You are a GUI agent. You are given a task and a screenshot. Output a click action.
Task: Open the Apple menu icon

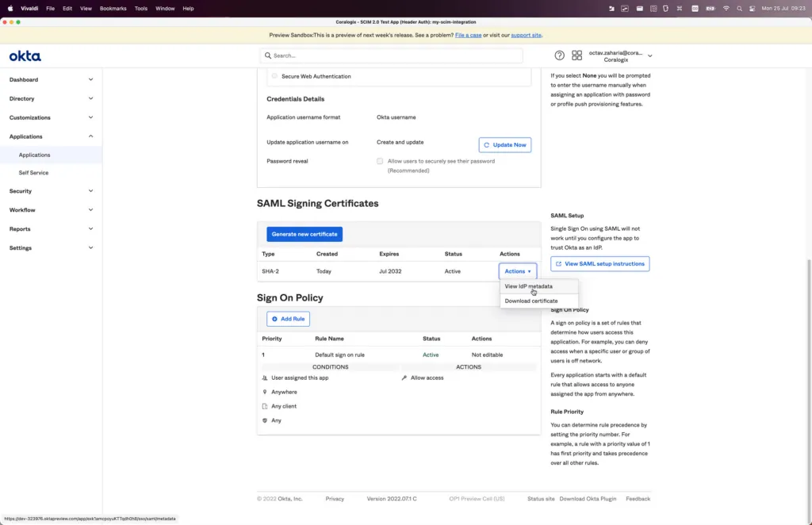pos(10,8)
